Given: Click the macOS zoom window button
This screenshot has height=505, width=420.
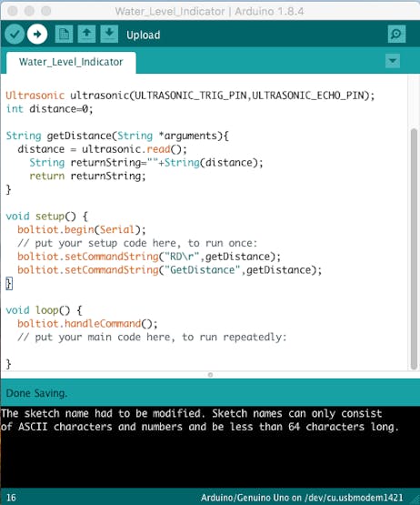Looking at the screenshot, I should 46,11.
